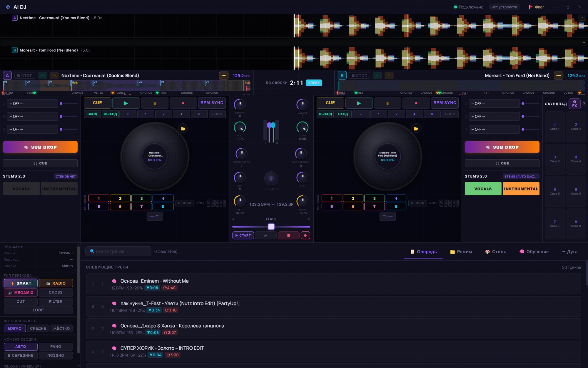Open the soundpad FX settings

(x=574, y=104)
